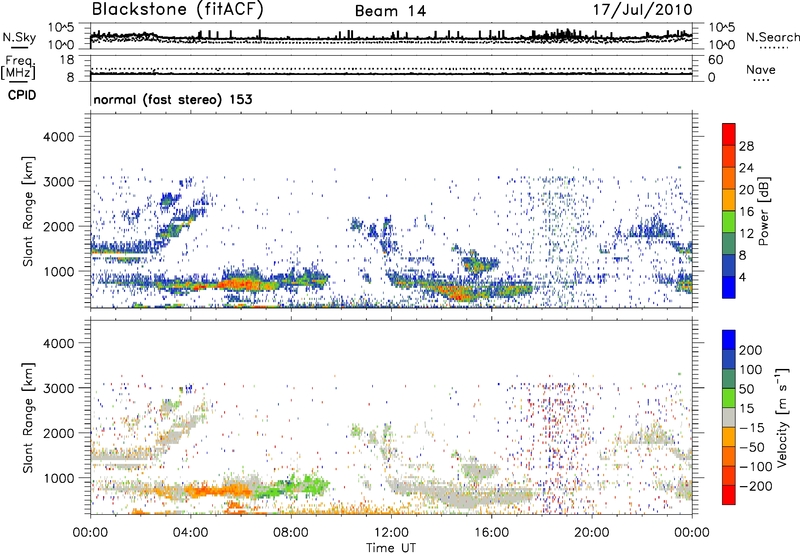800x554 pixels.
Task: Click the '16:00' time axis tick label
Action: pos(491,533)
